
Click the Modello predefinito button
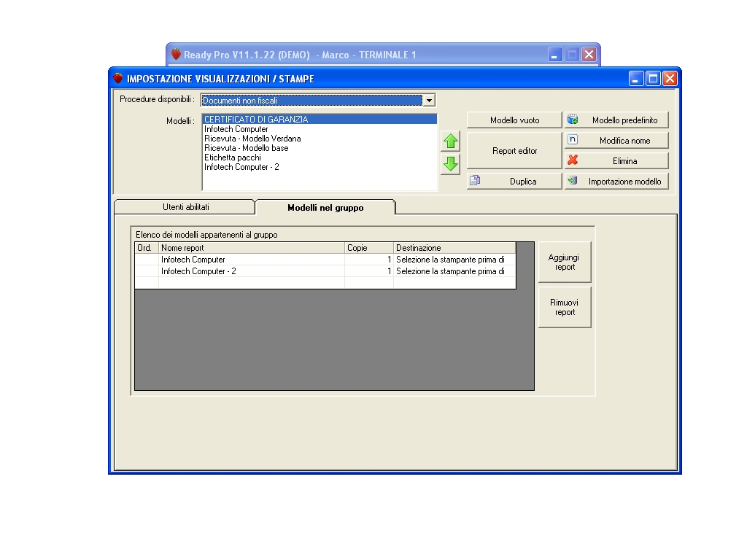616,120
